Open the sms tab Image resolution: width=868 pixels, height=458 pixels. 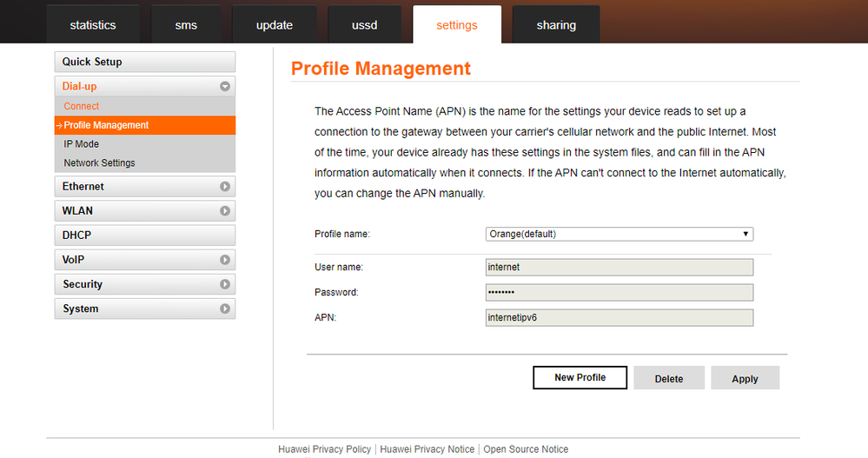coord(186,25)
